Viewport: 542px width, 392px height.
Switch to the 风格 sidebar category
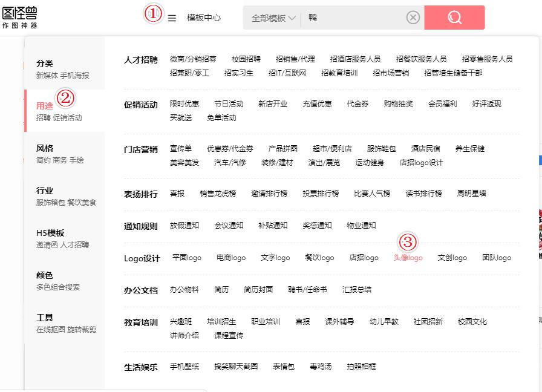44,146
